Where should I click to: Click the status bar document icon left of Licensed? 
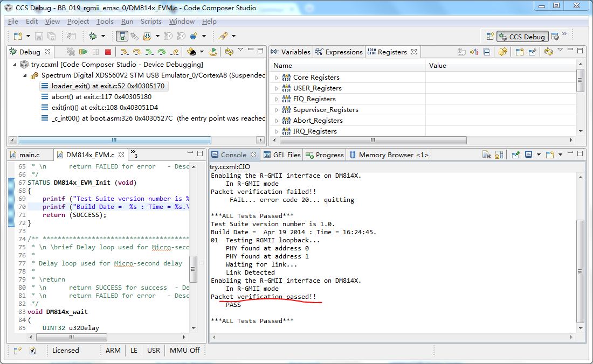tap(32, 351)
